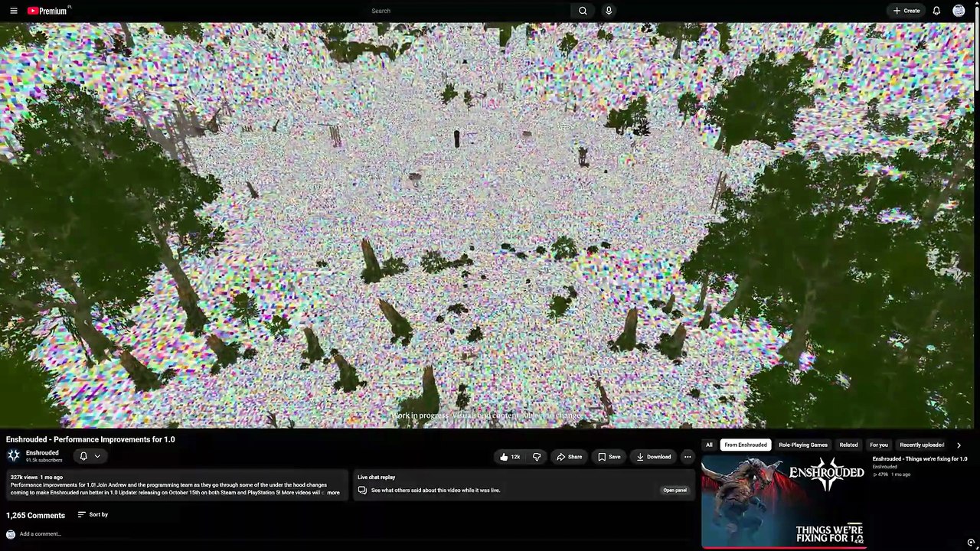This screenshot has width=980, height=551.
Task: Open the hamburger guide menu
Action: point(13,11)
